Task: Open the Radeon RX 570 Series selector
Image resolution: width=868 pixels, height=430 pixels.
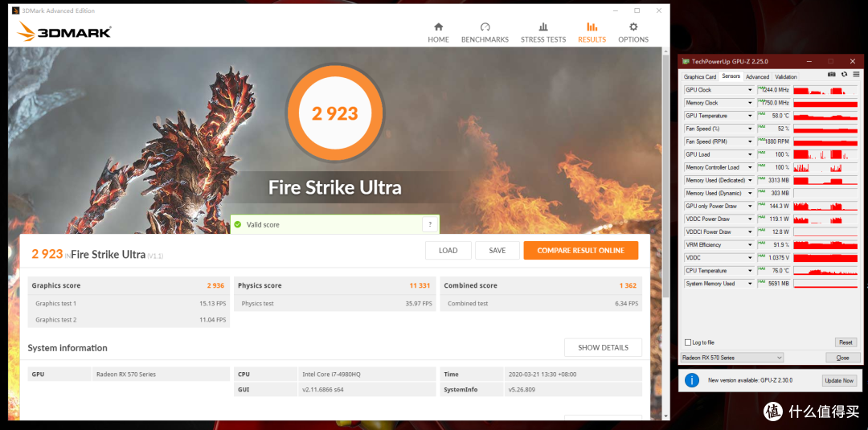Action: click(732, 358)
